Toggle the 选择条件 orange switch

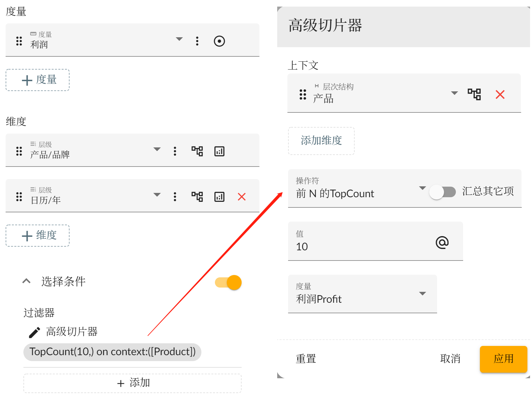click(228, 283)
